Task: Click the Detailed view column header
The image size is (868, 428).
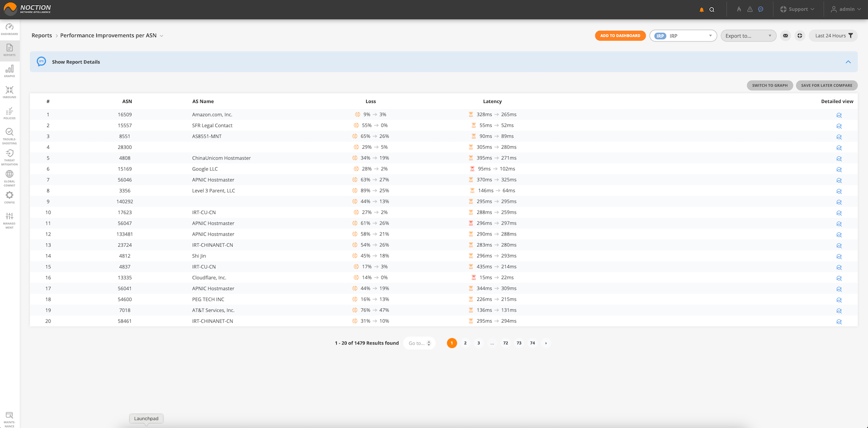Action: [837, 102]
